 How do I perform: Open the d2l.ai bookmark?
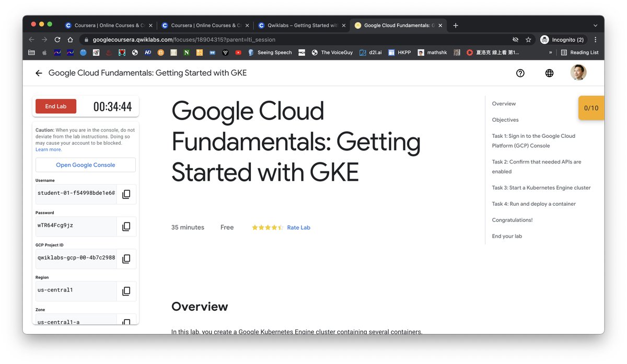click(370, 52)
